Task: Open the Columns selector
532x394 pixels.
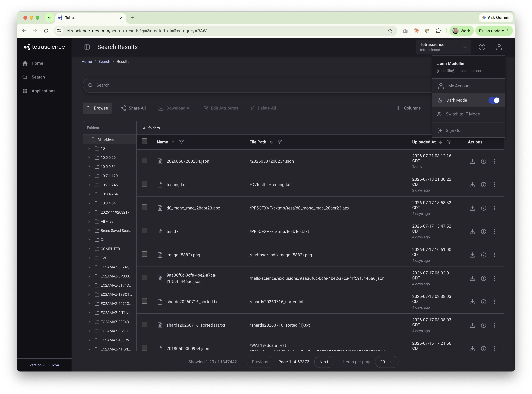Action: (408, 108)
